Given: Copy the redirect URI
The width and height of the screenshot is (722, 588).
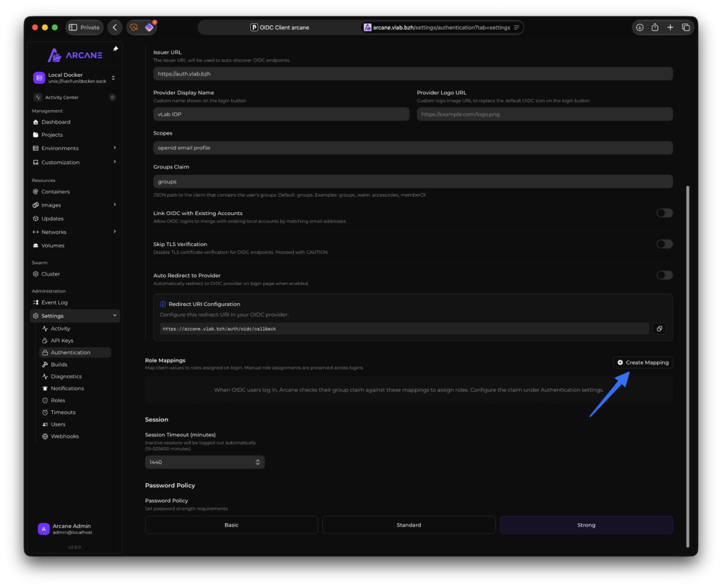Looking at the screenshot, I should tap(659, 329).
